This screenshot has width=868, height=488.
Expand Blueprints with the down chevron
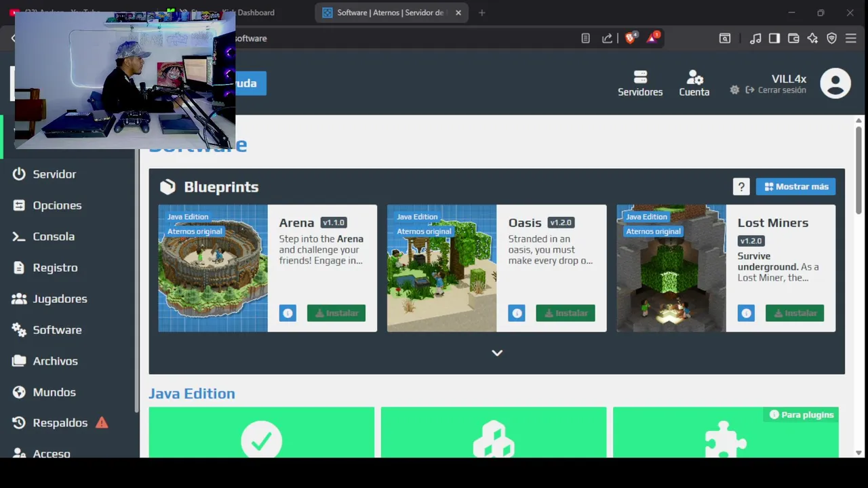497,353
